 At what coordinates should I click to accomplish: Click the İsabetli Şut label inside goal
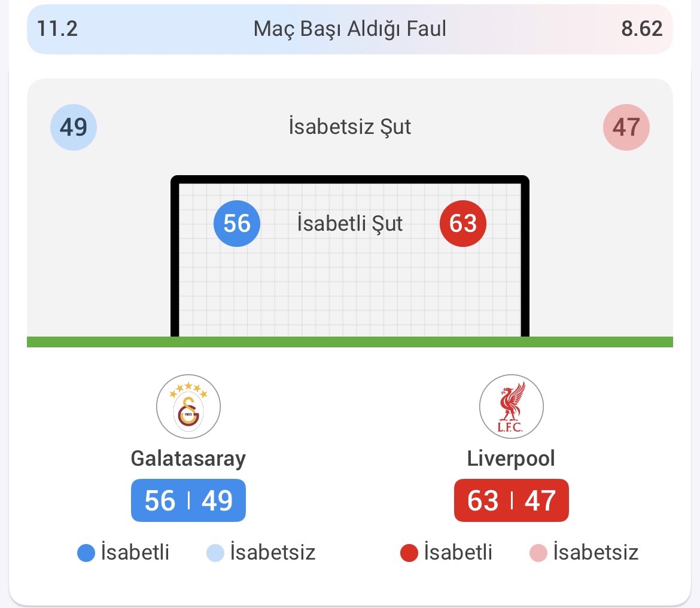[x=350, y=224]
